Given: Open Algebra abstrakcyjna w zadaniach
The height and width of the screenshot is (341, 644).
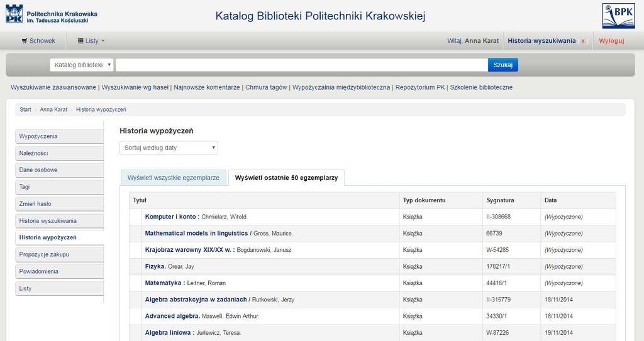Looking at the screenshot, I should [196, 300].
